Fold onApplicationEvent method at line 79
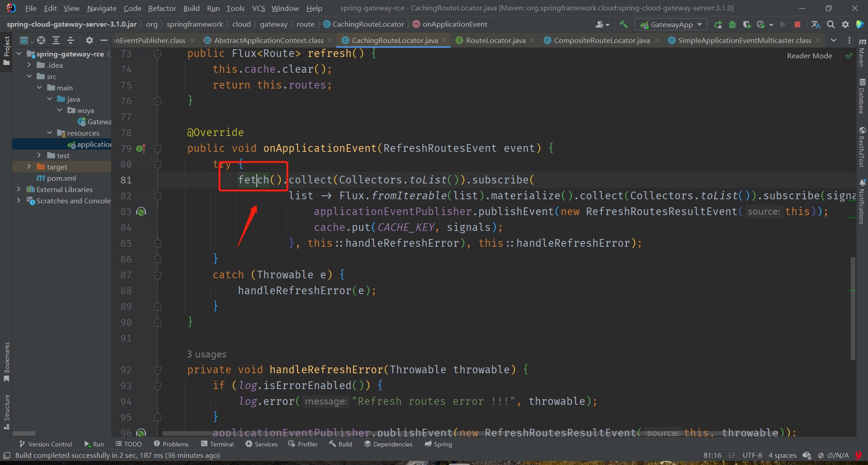 tap(157, 149)
